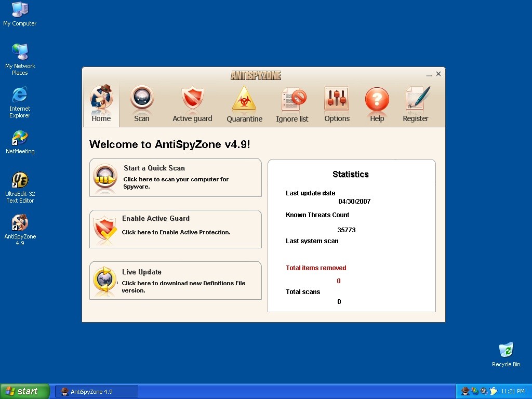The height and width of the screenshot is (399, 532).
Task: Start a Quick Scan
Action: [176, 178]
